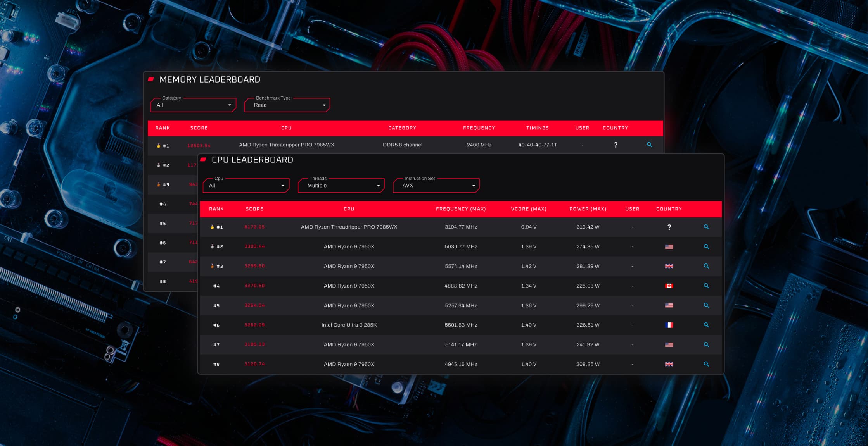Click score 3270.50 in CPU leaderboard
The height and width of the screenshot is (446, 868).
[254, 286]
